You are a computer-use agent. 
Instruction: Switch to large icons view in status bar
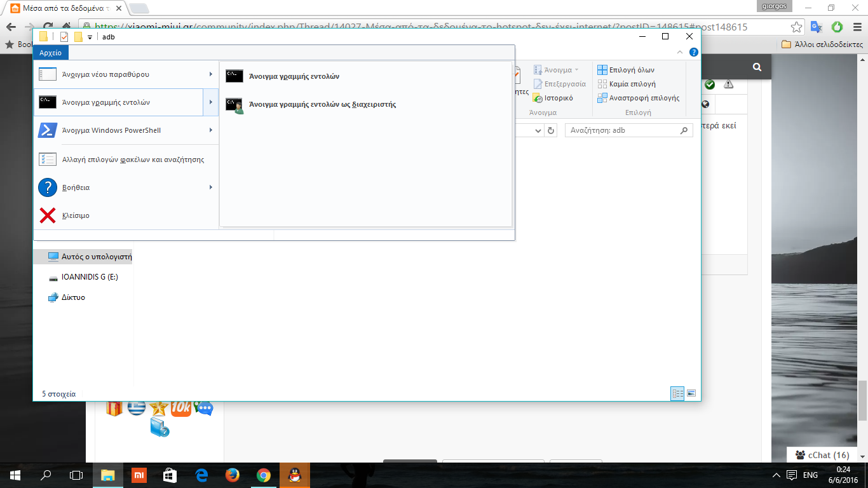pyautogui.click(x=691, y=394)
